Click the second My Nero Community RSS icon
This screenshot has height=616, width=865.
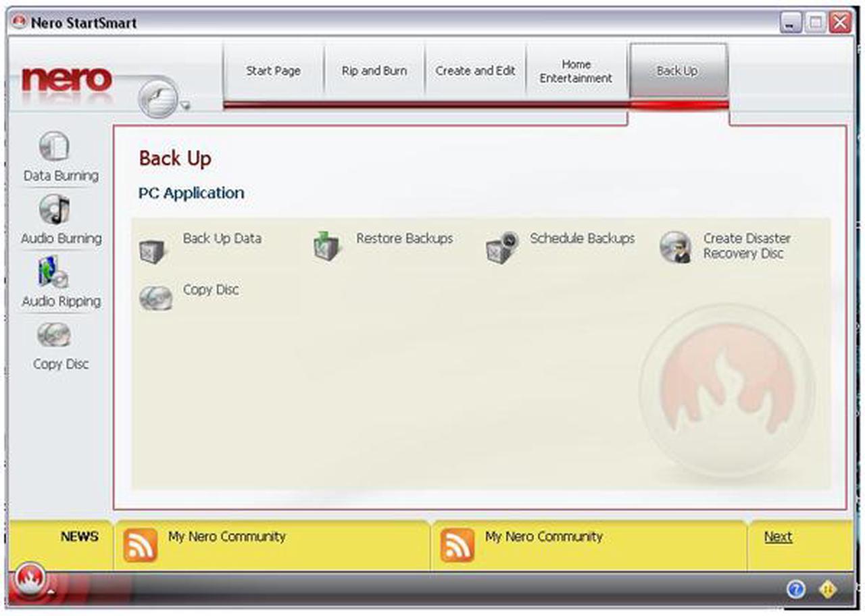(458, 545)
